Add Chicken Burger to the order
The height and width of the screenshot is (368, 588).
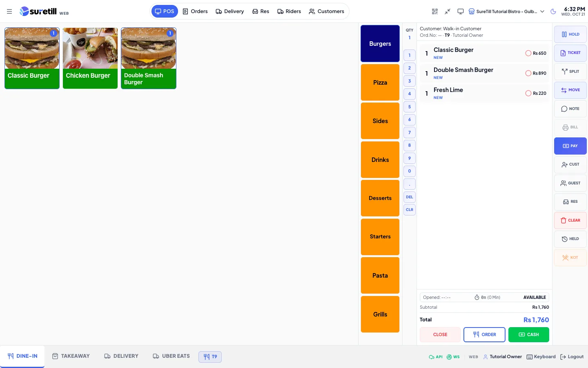pos(90,58)
